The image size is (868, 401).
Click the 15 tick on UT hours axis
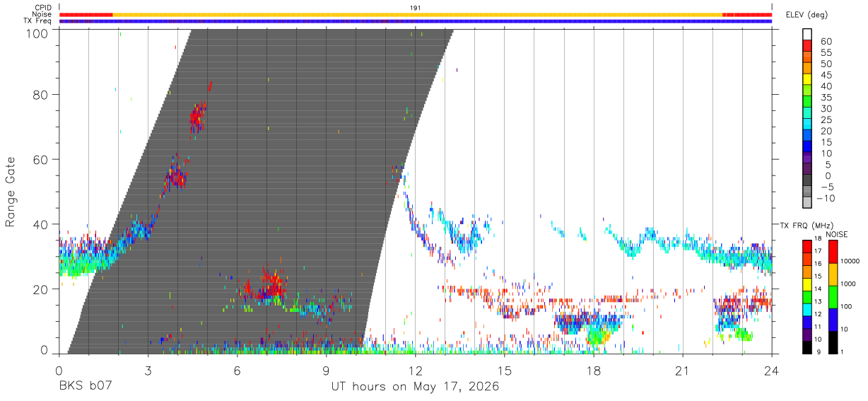tap(504, 371)
